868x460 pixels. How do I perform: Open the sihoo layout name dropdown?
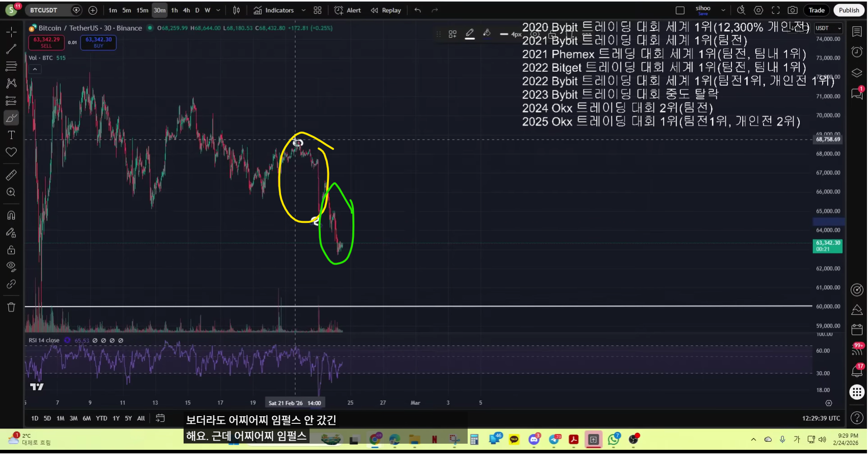click(723, 10)
